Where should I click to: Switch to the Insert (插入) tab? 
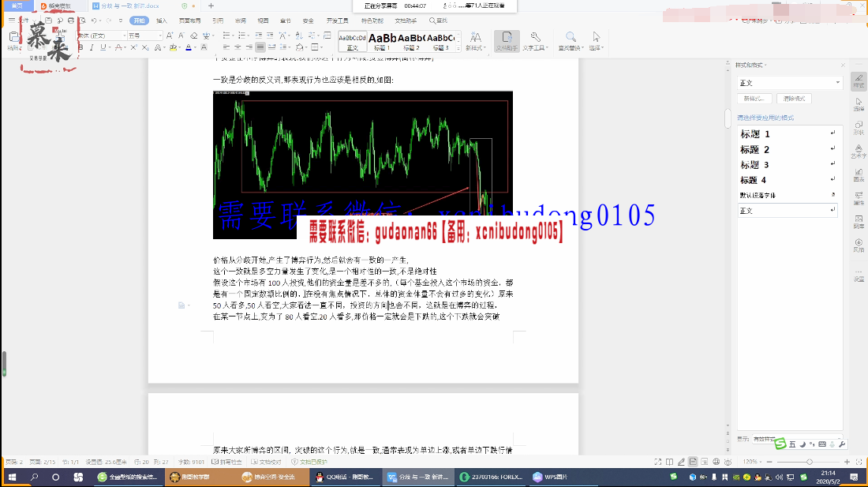tap(161, 21)
